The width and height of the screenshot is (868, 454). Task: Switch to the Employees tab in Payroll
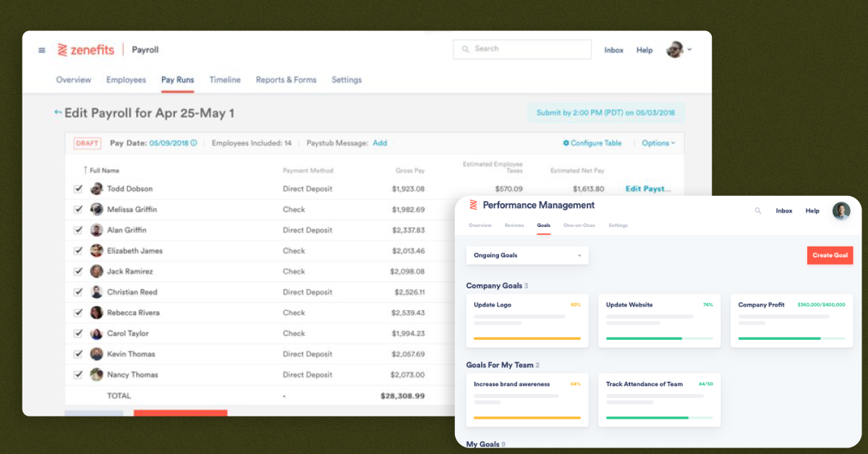click(126, 80)
